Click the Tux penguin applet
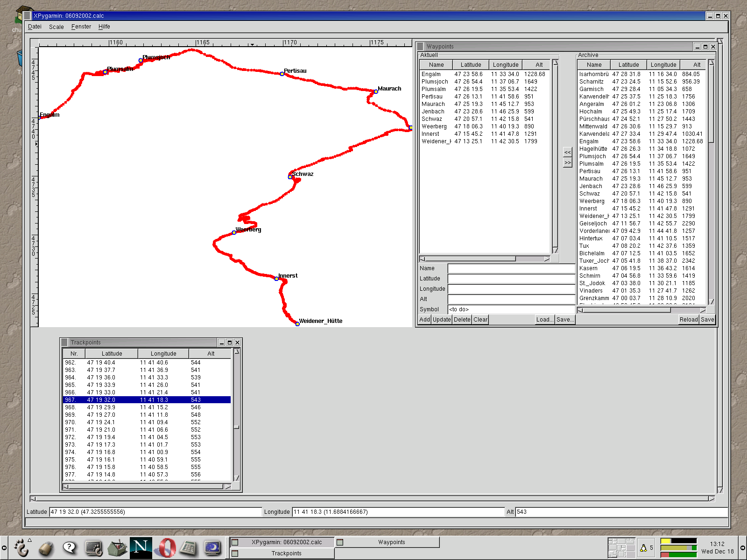Screen dimensions: 747x560 click(643, 548)
